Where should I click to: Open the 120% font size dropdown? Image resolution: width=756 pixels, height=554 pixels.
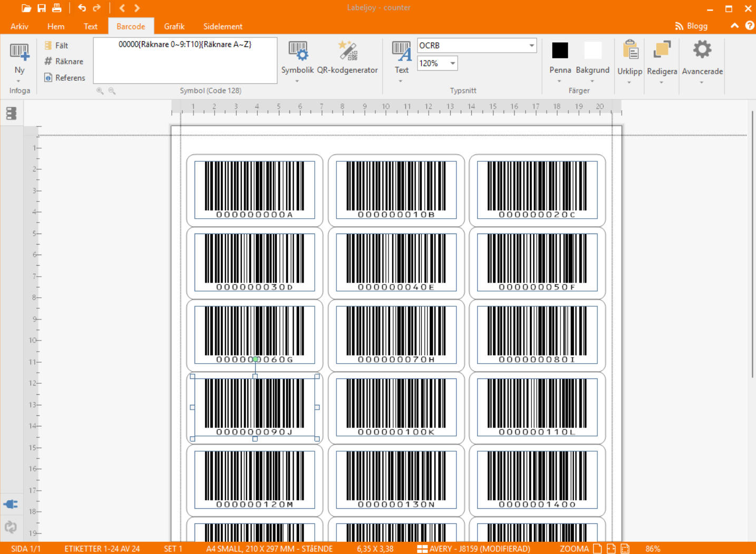(452, 63)
